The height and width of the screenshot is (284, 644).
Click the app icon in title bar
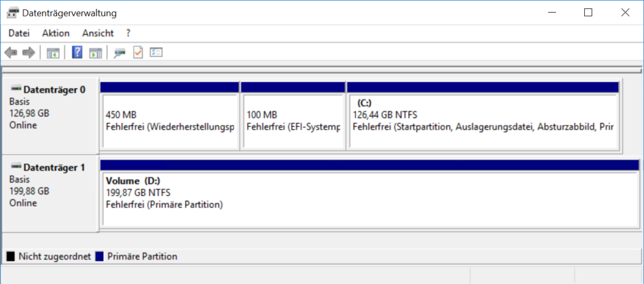click(12, 13)
